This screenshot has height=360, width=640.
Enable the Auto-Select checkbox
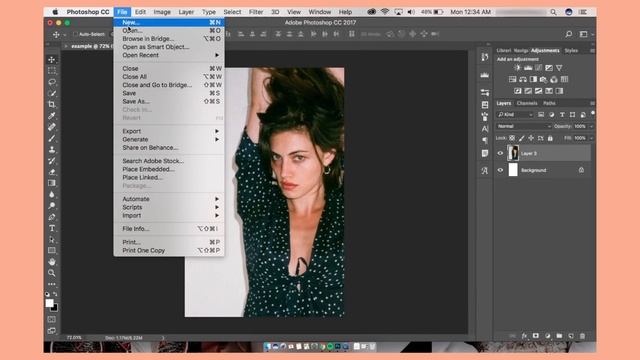click(x=75, y=34)
